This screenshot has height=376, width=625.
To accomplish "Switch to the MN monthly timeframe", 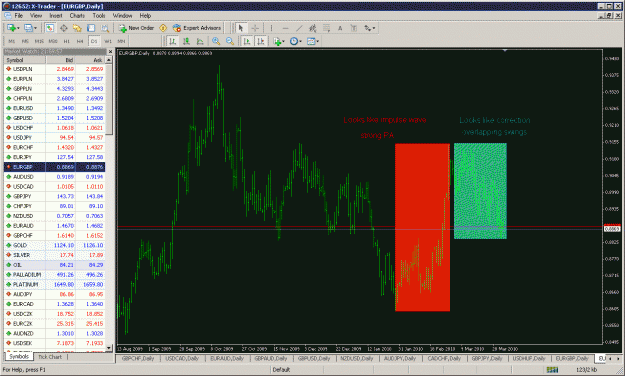I will [x=121, y=41].
